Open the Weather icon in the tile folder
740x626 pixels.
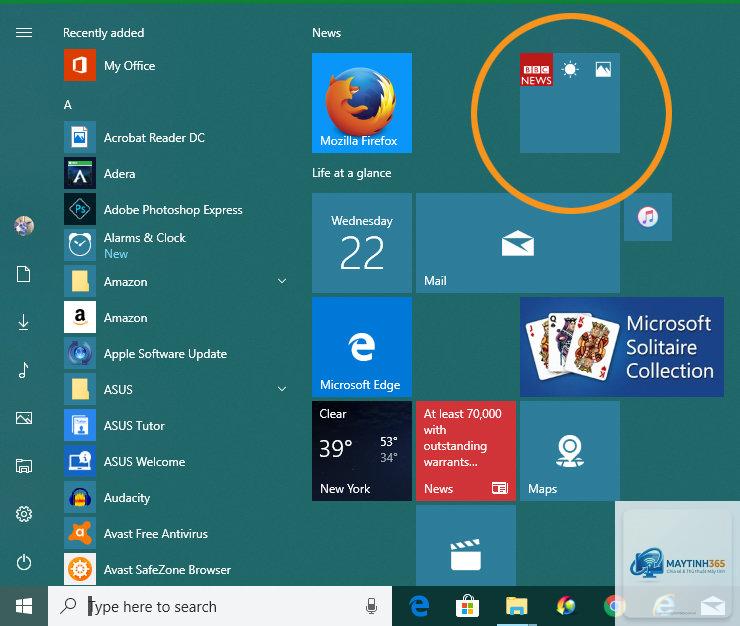570,69
